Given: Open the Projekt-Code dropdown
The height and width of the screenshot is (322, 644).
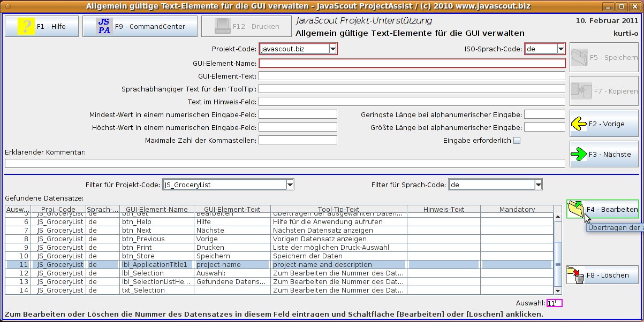Looking at the screenshot, I should pos(333,49).
